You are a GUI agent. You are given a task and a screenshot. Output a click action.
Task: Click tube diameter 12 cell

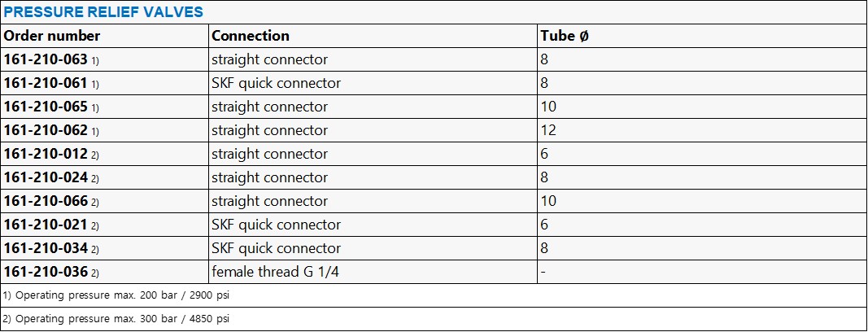[548, 130]
